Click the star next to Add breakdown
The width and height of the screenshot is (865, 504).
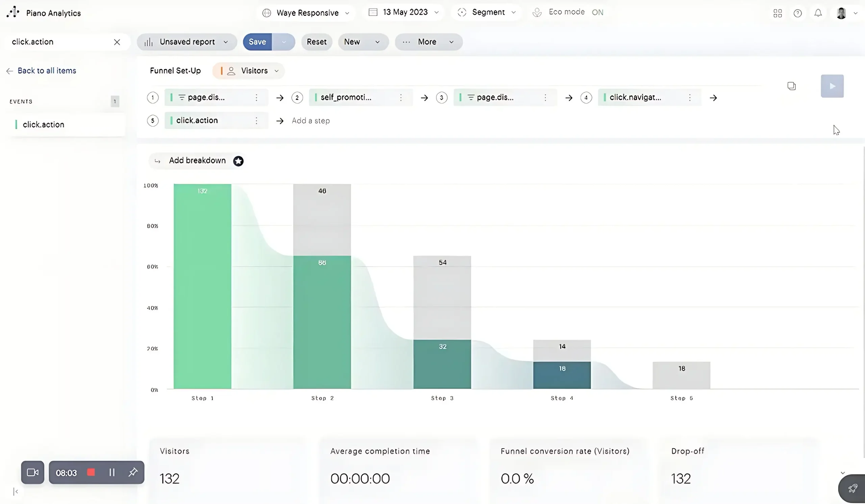(238, 161)
